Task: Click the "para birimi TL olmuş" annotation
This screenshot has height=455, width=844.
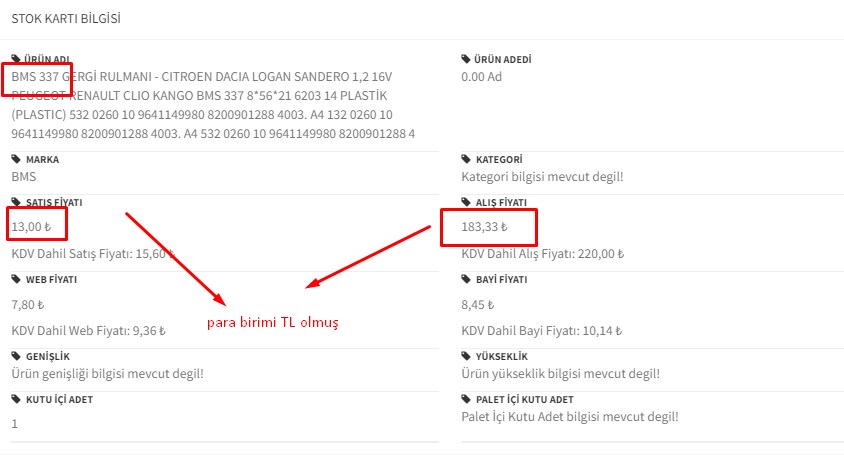Action: click(273, 324)
